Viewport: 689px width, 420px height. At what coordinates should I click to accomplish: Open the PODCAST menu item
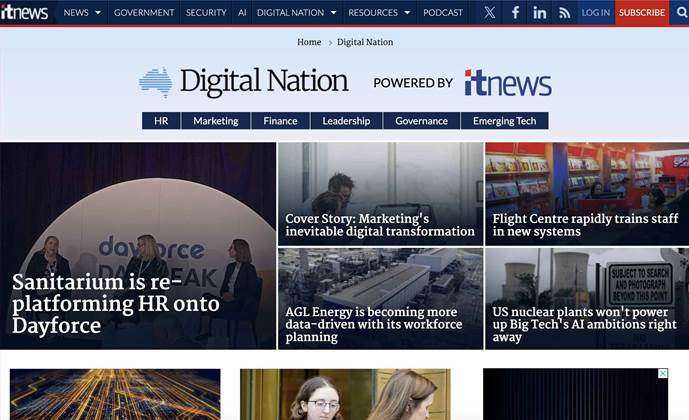coord(443,13)
